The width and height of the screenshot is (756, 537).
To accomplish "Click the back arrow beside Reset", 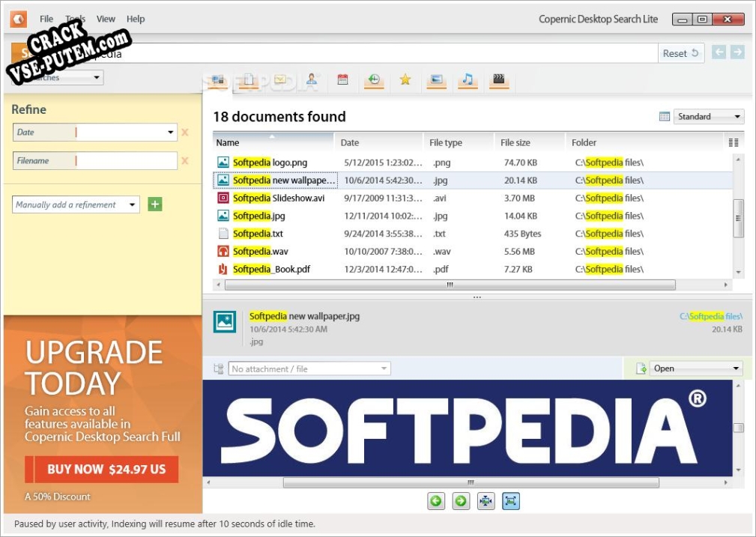I will point(719,52).
